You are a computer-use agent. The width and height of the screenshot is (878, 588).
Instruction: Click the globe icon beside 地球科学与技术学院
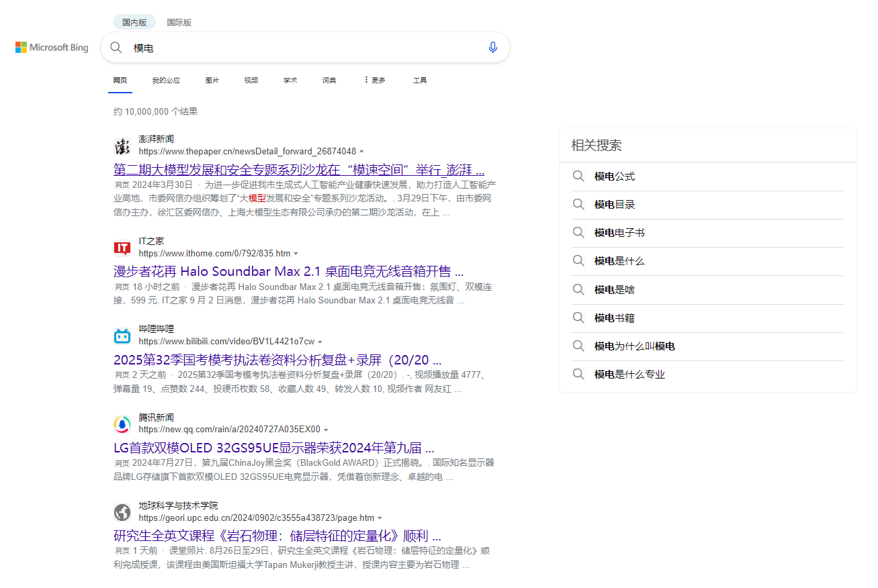point(122,512)
